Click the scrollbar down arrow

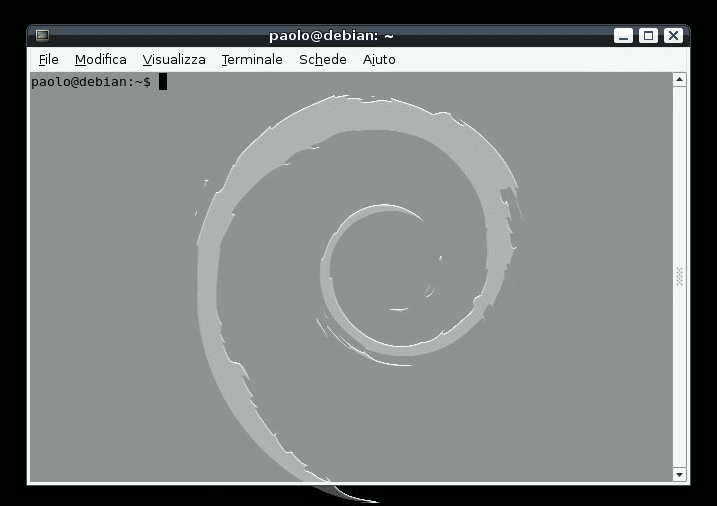(680, 474)
